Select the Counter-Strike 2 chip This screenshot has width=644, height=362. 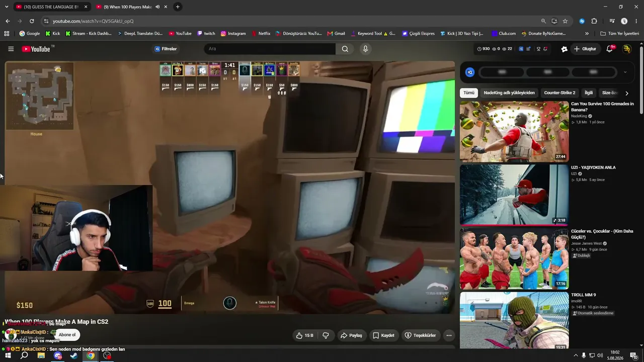coord(559,93)
